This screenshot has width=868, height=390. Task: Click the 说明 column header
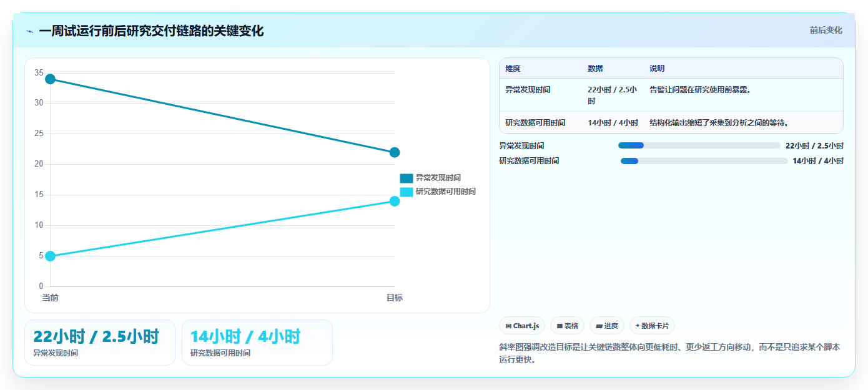pos(657,69)
